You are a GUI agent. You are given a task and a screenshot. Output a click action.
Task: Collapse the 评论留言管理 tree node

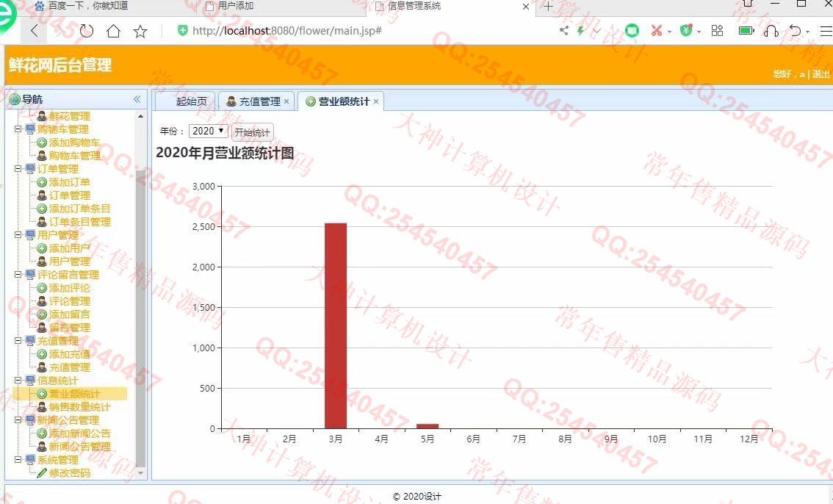18,275
